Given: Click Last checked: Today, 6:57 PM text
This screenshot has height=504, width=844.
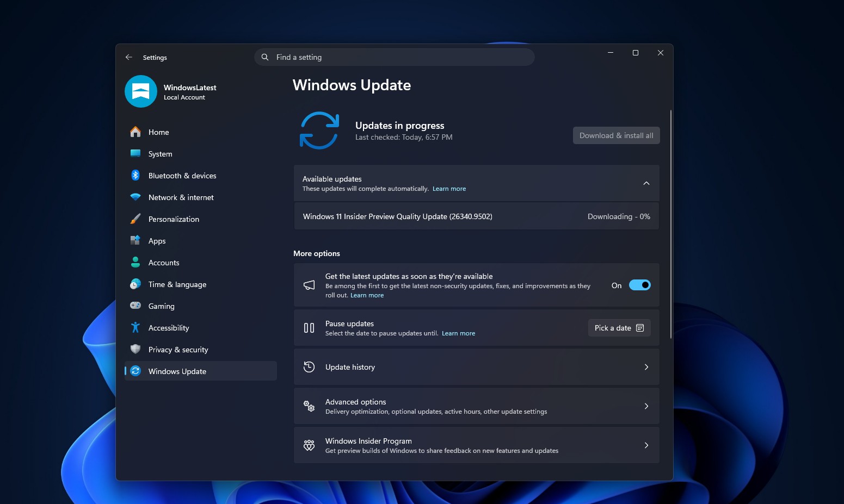Looking at the screenshot, I should [404, 138].
